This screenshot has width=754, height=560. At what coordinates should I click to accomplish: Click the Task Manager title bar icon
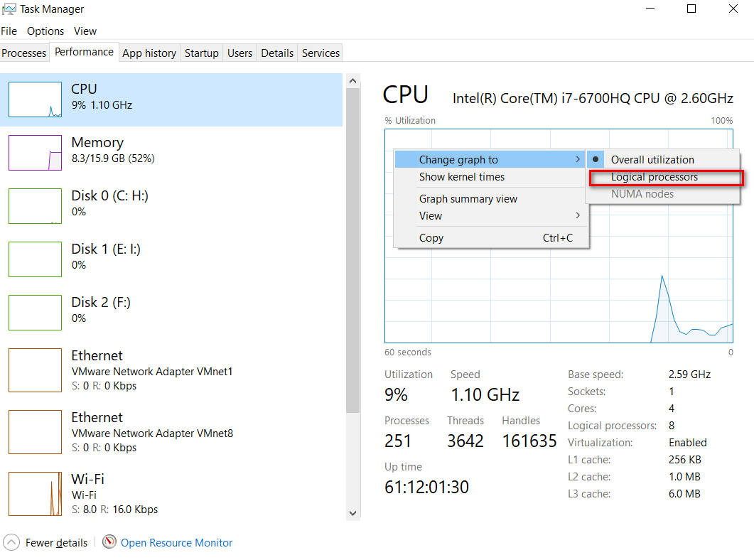click(x=10, y=9)
